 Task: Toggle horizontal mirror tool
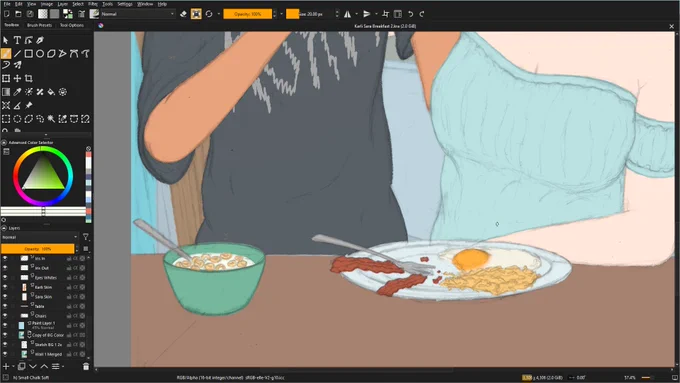click(347, 14)
